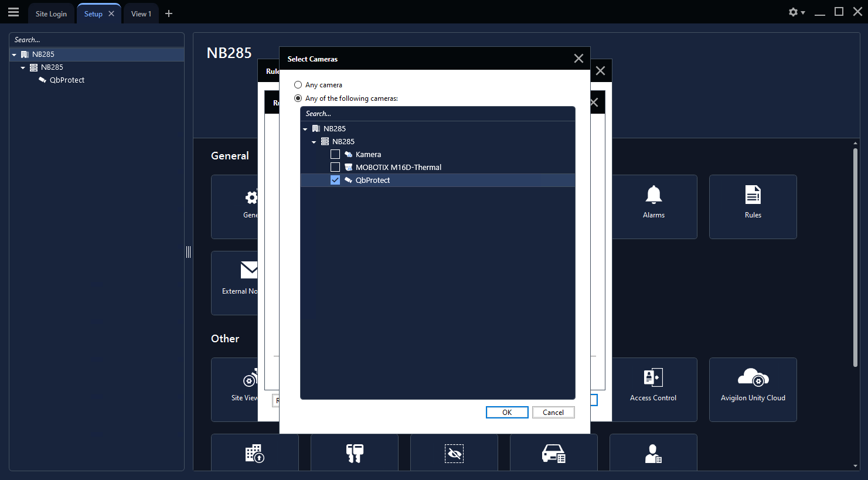The width and height of the screenshot is (868, 480).
Task: Add a new tab with plus icon
Action: point(169,13)
